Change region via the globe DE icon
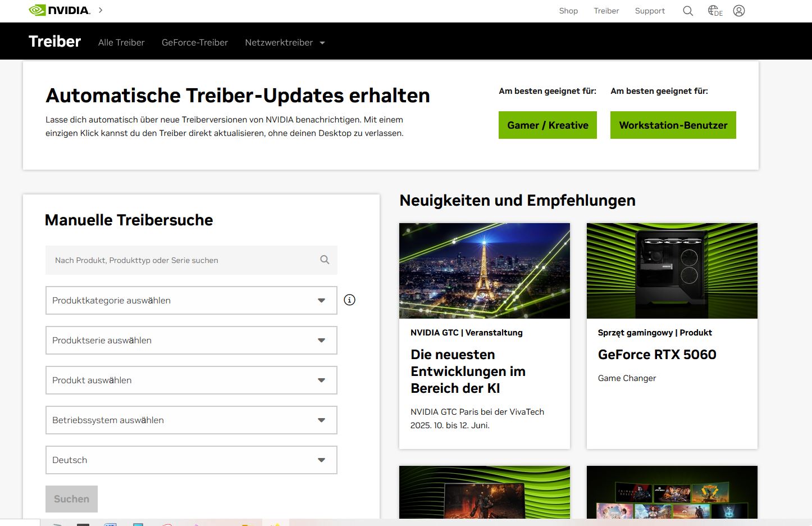Image resolution: width=812 pixels, height=526 pixels. click(x=715, y=11)
